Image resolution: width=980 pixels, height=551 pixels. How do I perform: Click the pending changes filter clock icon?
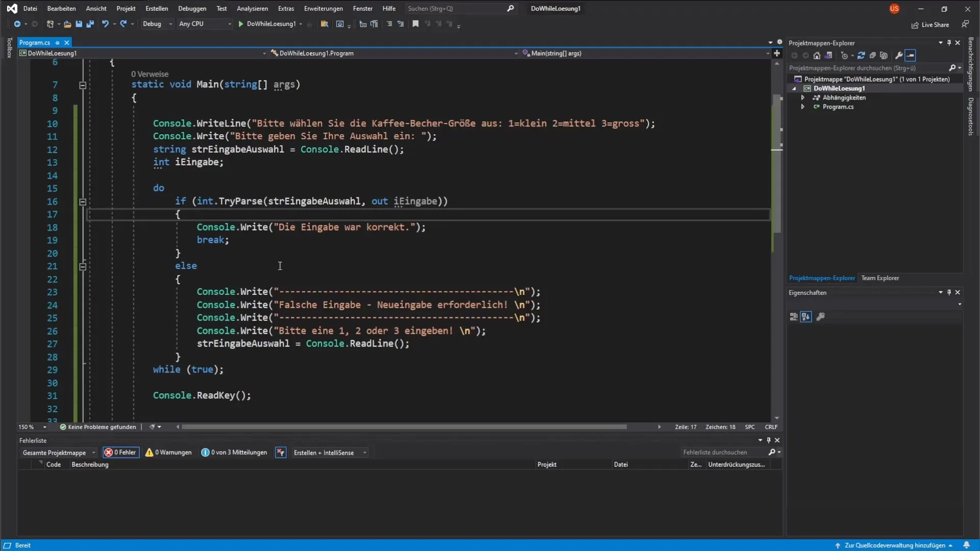[844, 56]
